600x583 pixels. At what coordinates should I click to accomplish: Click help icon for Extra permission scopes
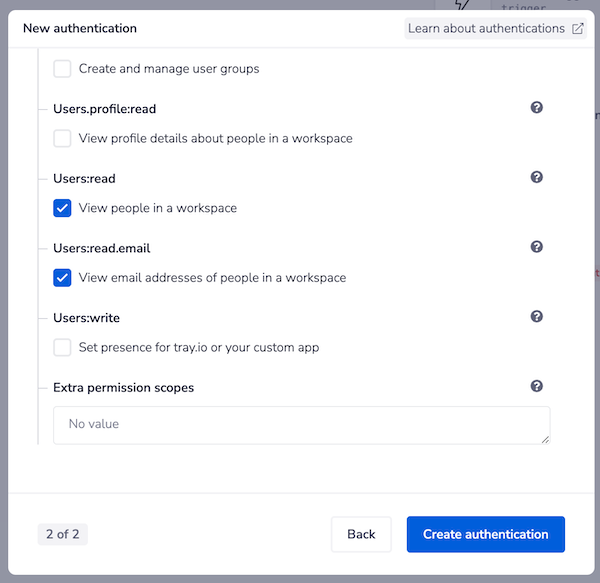[537, 386]
